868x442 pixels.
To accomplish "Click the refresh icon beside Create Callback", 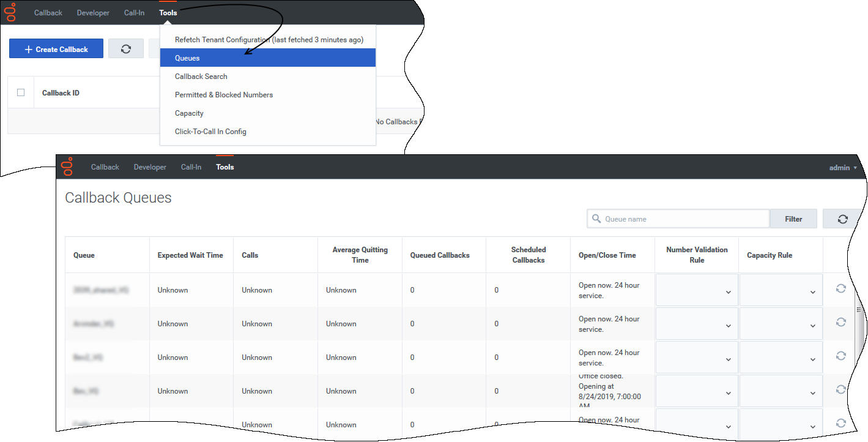I will pyautogui.click(x=126, y=49).
